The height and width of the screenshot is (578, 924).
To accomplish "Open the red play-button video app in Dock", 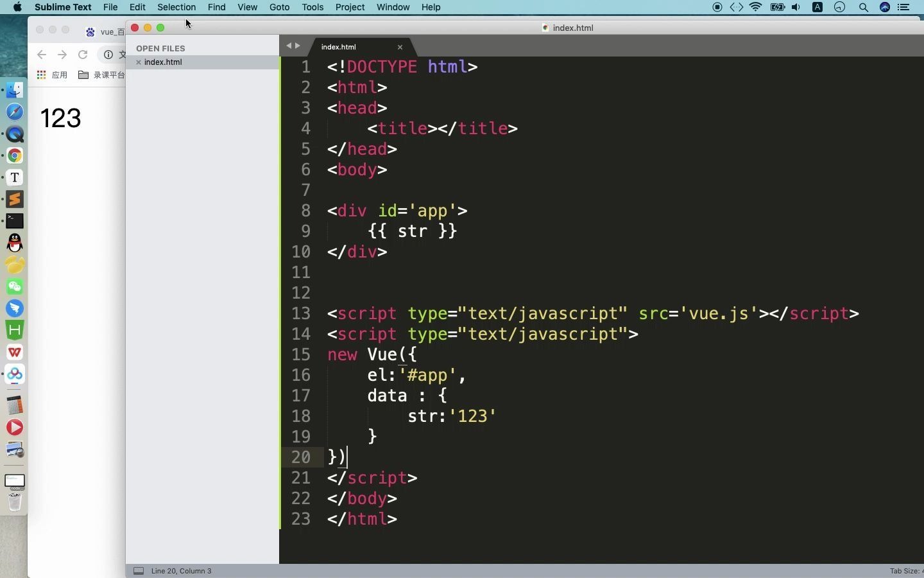I will point(15,427).
